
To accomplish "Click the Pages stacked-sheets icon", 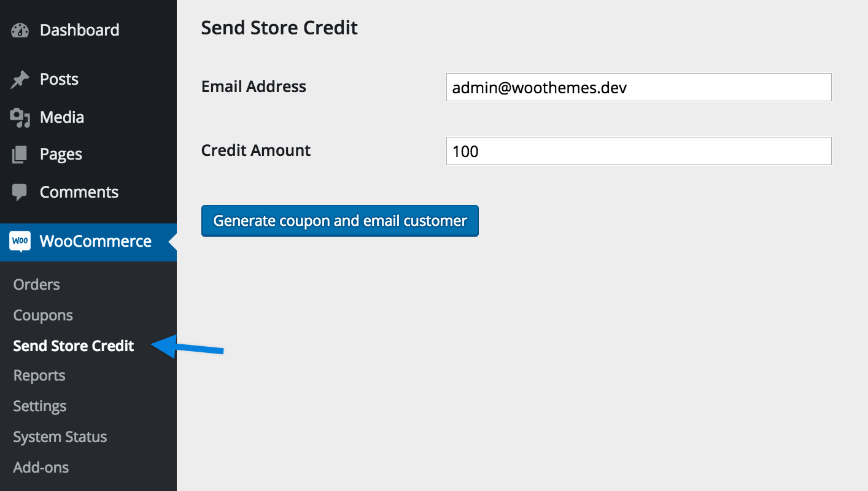I will (20, 155).
